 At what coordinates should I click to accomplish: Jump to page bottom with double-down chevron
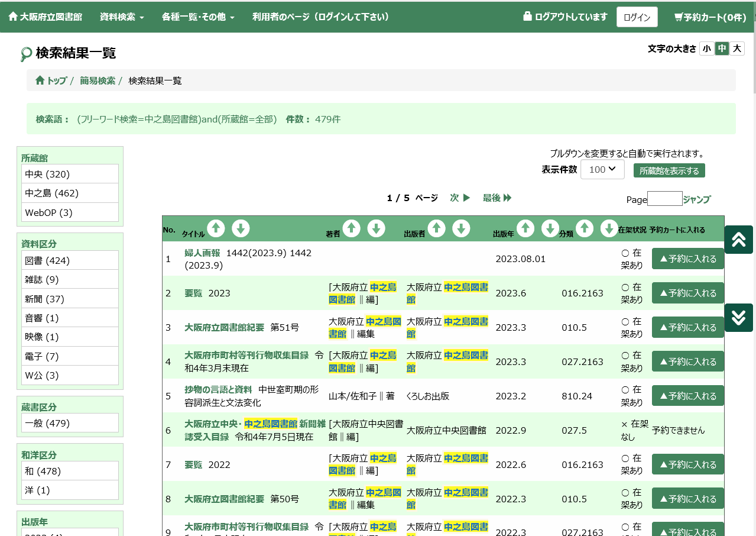pos(739,318)
